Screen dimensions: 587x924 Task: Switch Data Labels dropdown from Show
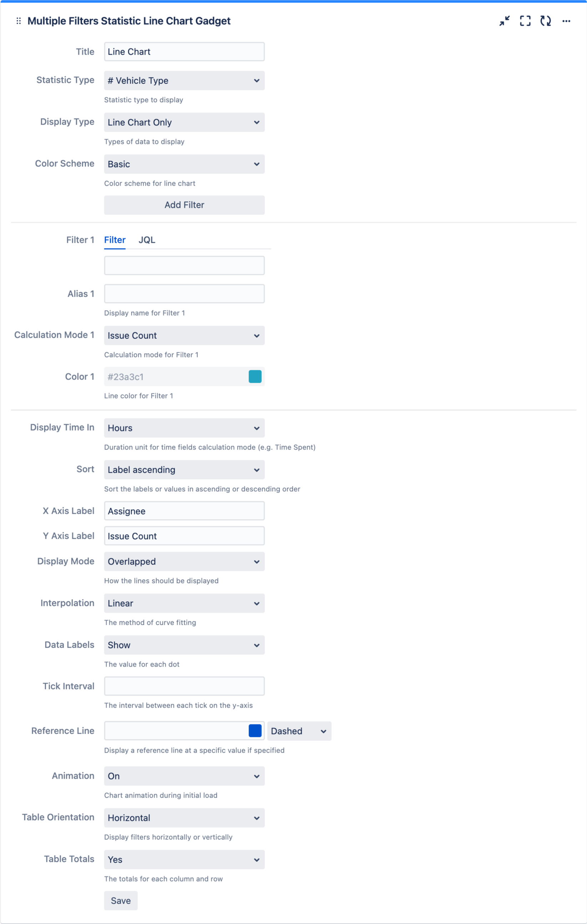pos(184,645)
